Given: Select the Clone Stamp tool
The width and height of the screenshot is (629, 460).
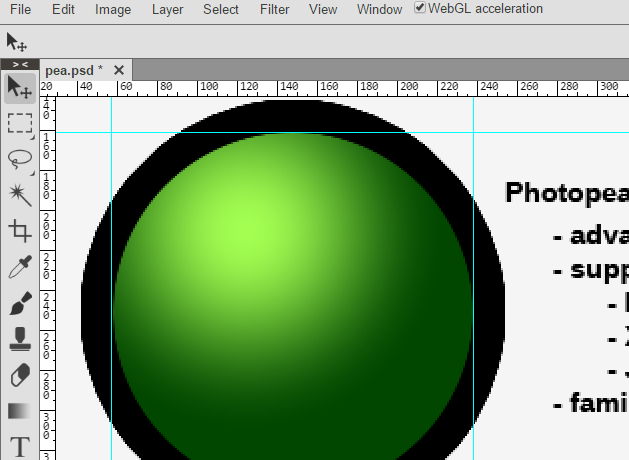Looking at the screenshot, I should (20, 339).
